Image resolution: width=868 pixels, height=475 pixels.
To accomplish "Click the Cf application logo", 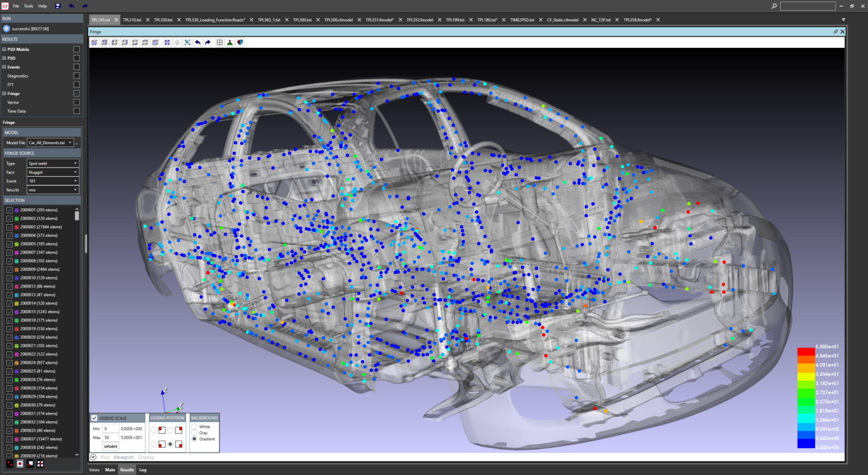I will pyautogui.click(x=5, y=6).
